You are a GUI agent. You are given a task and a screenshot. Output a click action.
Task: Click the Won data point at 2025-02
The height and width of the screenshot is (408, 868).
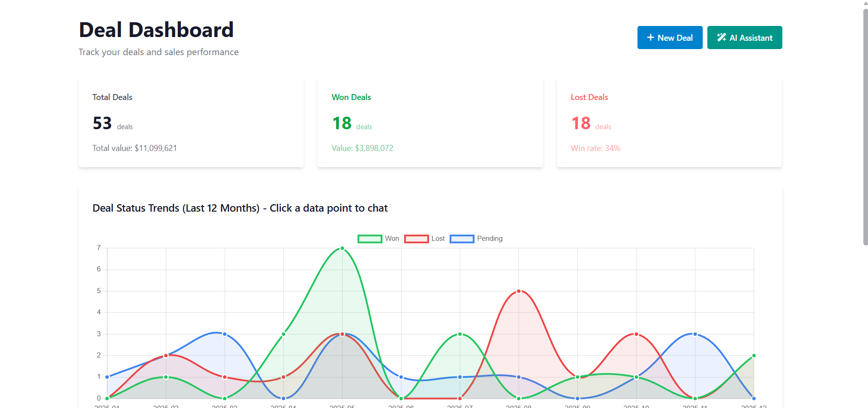(166, 377)
